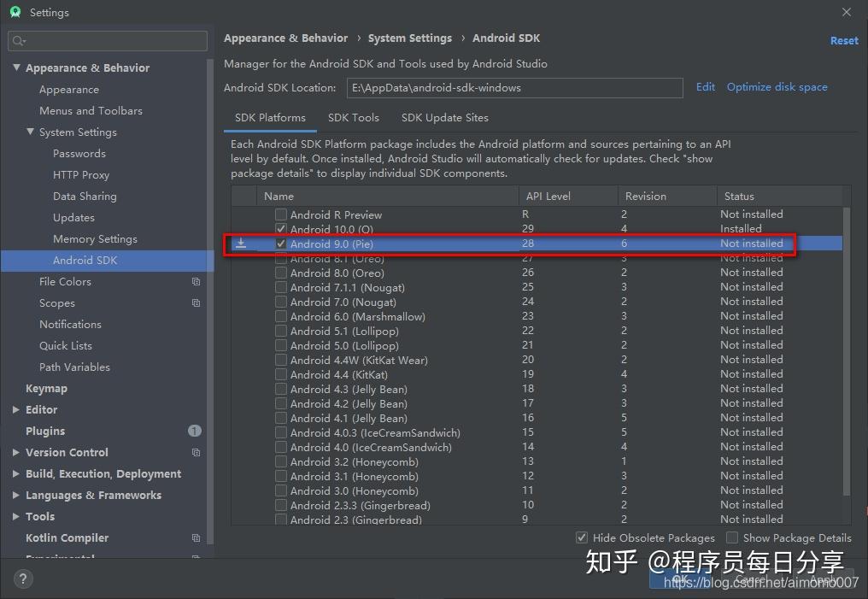Expand Languages & Frameworks node

click(x=16, y=495)
